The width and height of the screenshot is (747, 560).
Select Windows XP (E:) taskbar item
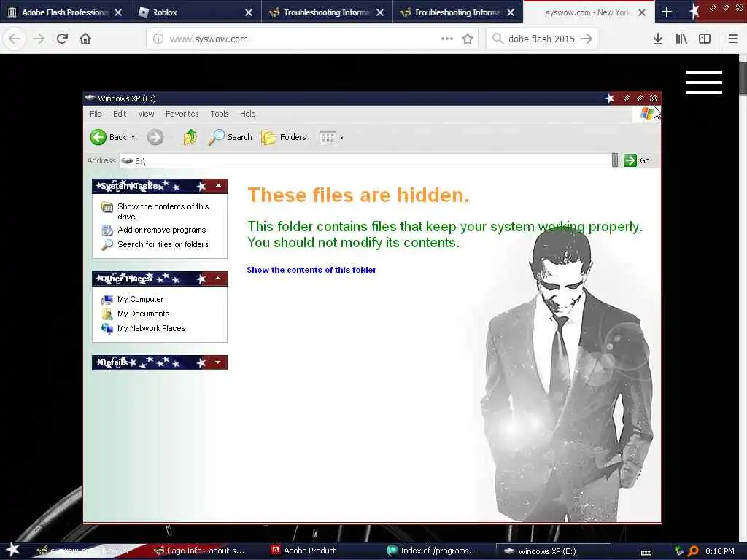coord(553,551)
